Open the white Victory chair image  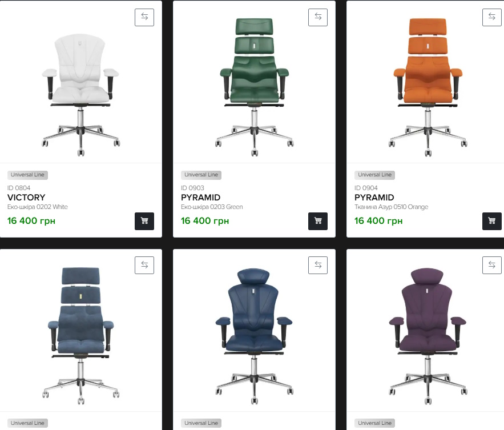(80, 95)
